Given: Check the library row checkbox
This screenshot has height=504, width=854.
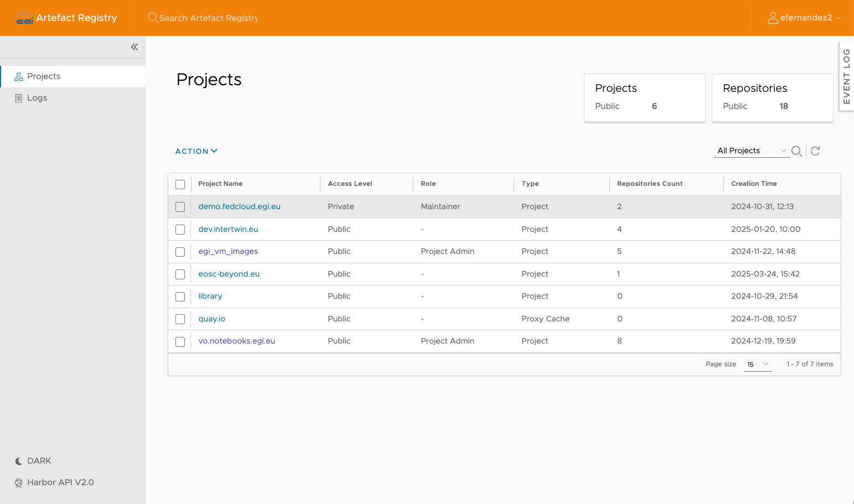Looking at the screenshot, I should coord(180,297).
